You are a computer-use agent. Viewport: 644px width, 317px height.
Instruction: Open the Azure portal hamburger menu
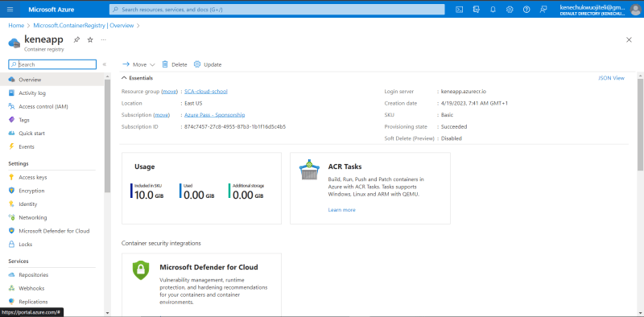pyautogui.click(x=10, y=10)
